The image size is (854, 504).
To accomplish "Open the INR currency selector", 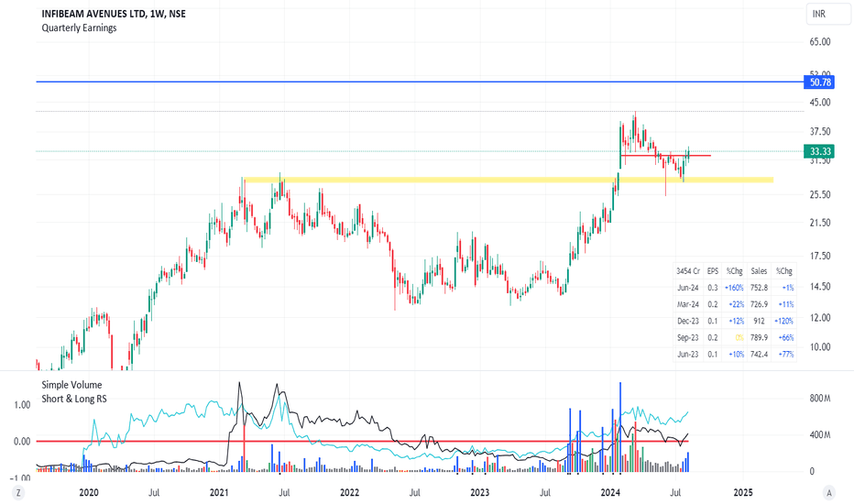I will pyautogui.click(x=828, y=14).
